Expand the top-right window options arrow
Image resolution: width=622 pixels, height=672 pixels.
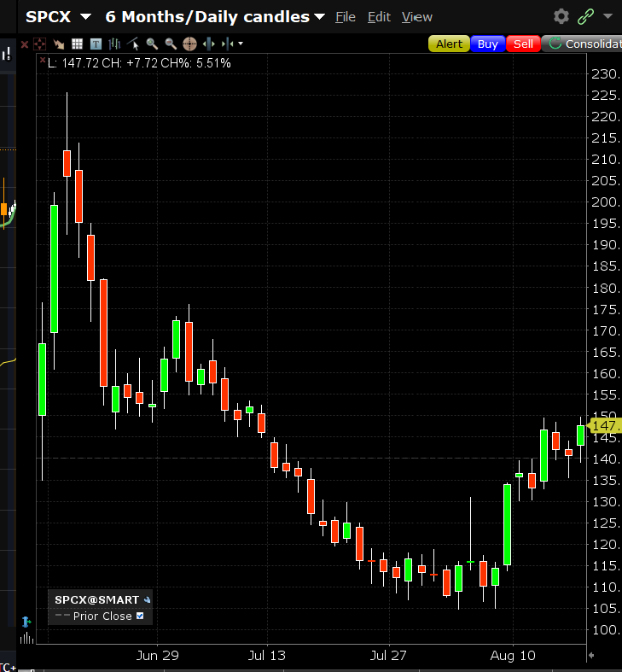(607, 16)
